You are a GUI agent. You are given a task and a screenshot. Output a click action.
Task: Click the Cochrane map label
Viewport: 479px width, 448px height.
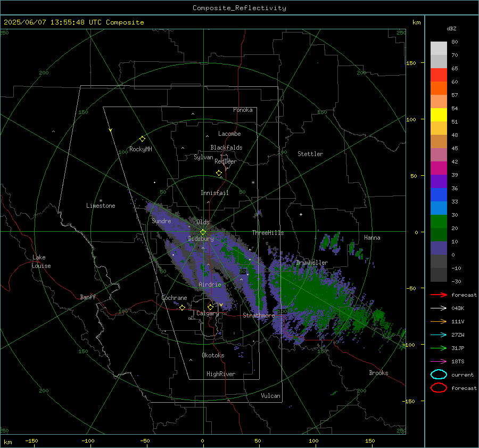click(x=174, y=298)
